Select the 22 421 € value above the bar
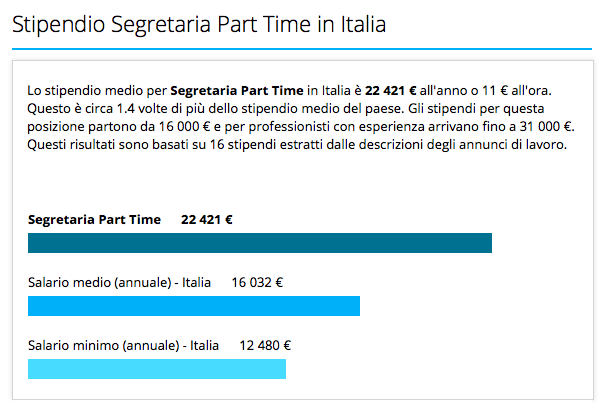 (x=207, y=220)
